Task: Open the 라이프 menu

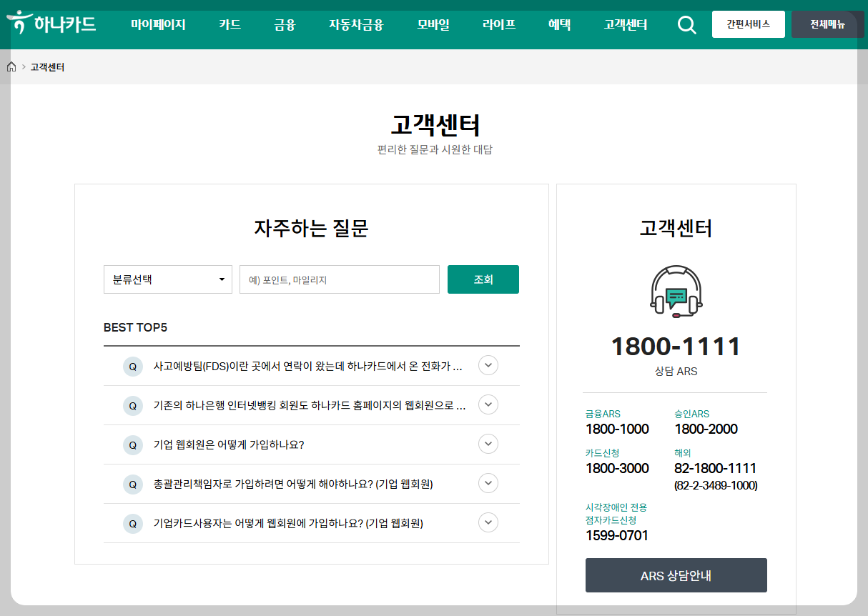Action: tap(499, 24)
